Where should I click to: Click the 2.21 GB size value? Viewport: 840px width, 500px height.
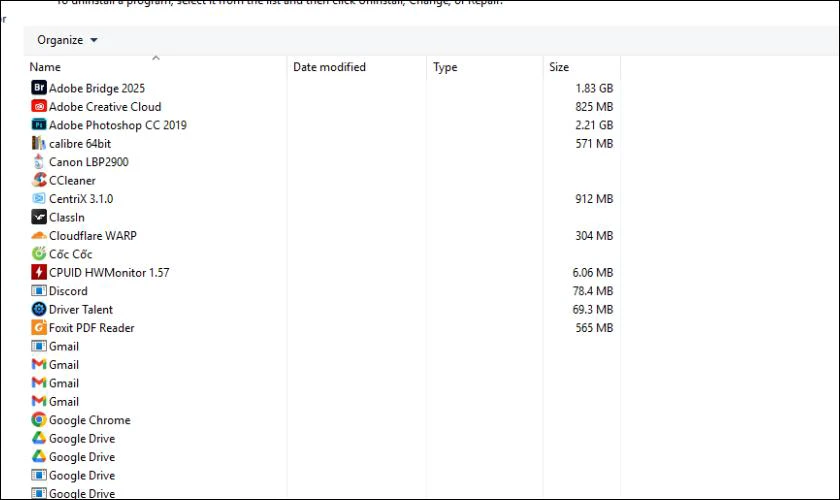pyautogui.click(x=594, y=125)
